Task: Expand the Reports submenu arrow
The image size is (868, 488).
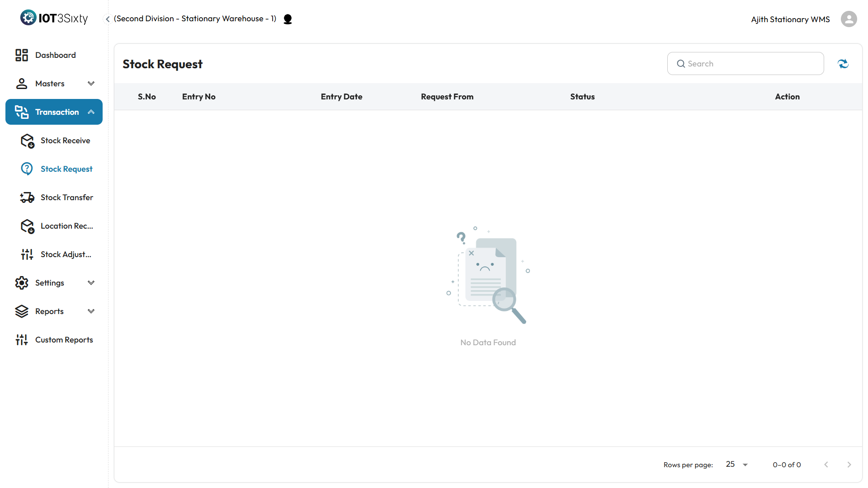Action: coord(91,311)
